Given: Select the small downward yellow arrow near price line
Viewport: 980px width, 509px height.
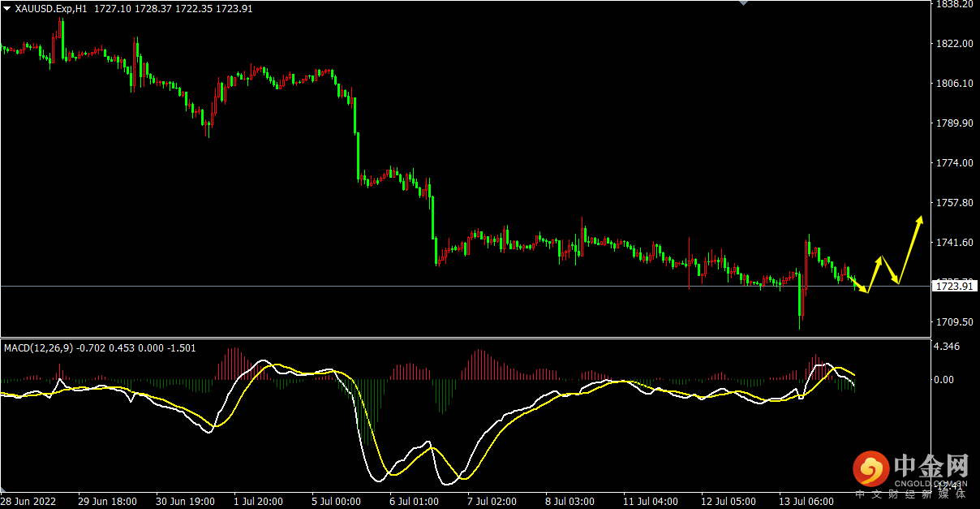Looking at the screenshot, I should point(860,285).
